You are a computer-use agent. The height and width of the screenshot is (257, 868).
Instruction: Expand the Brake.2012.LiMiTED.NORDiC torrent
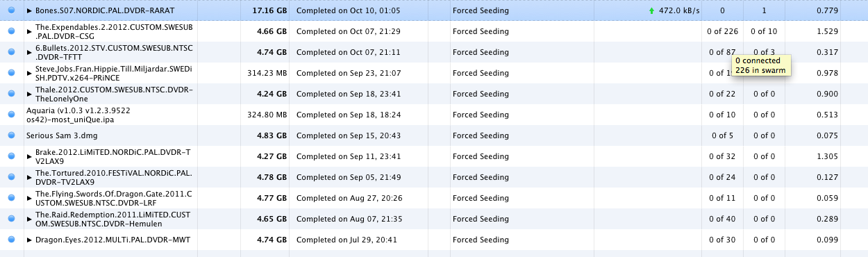click(29, 156)
